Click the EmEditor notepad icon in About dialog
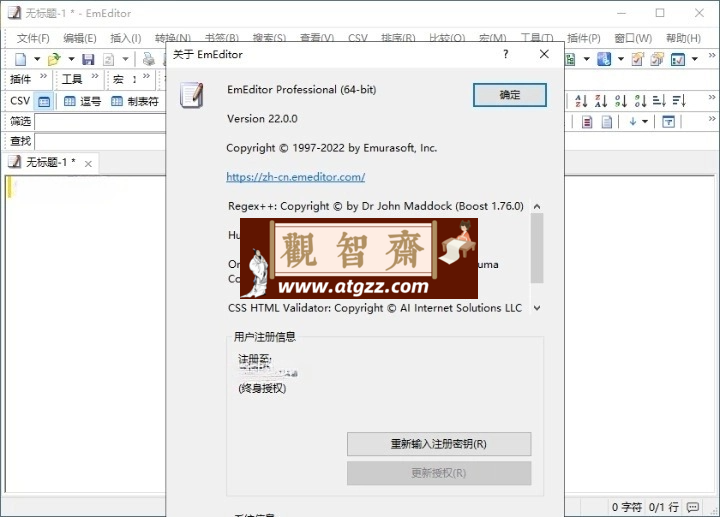 click(192, 95)
